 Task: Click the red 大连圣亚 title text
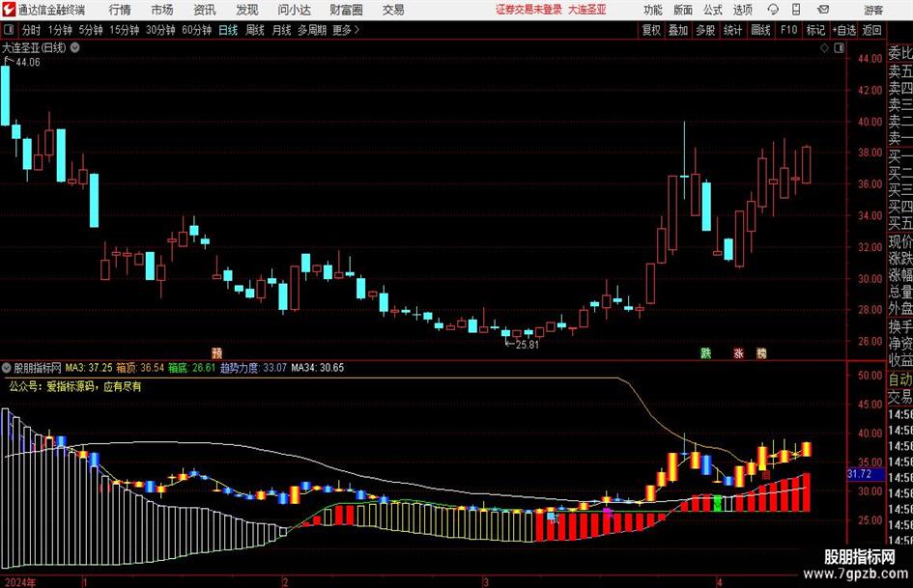click(x=587, y=10)
